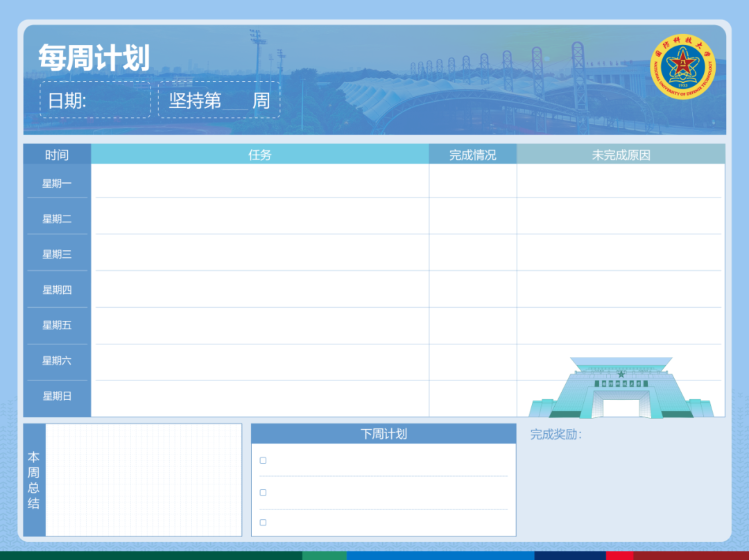749x560 pixels.
Task: Select the 星期一 row label
Action: 57,183
